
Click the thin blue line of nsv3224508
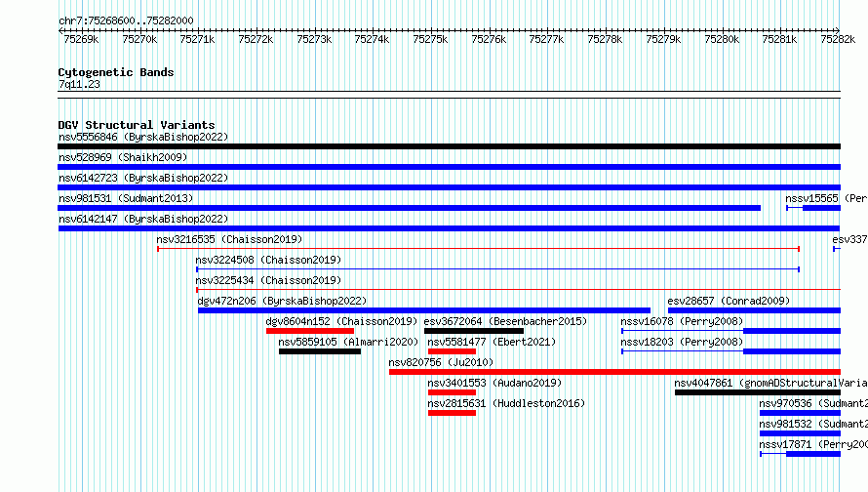(x=497, y=269)
